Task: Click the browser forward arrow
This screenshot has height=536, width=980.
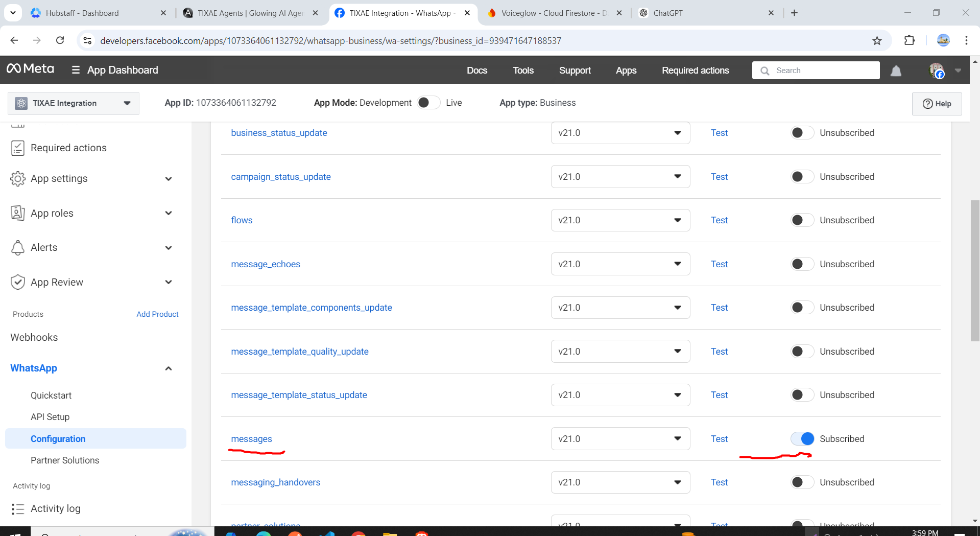Action: (x=37, y=40)
